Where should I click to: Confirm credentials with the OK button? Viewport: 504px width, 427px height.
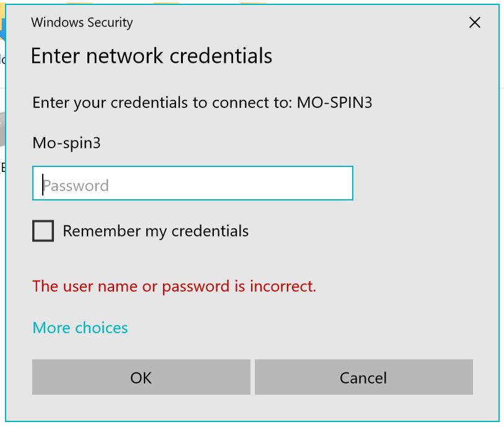click(141, 377)
